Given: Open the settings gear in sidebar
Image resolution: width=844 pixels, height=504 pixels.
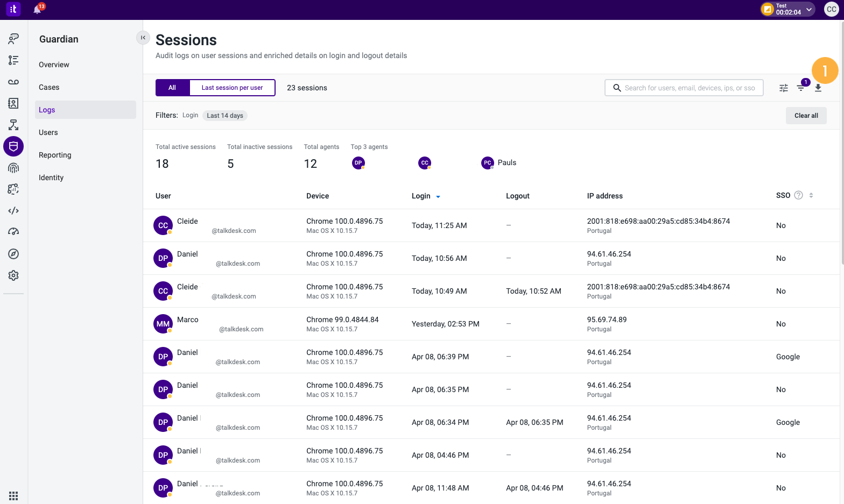Looking at the screenshot, I should pyautogui.click(x=13, y=275).
